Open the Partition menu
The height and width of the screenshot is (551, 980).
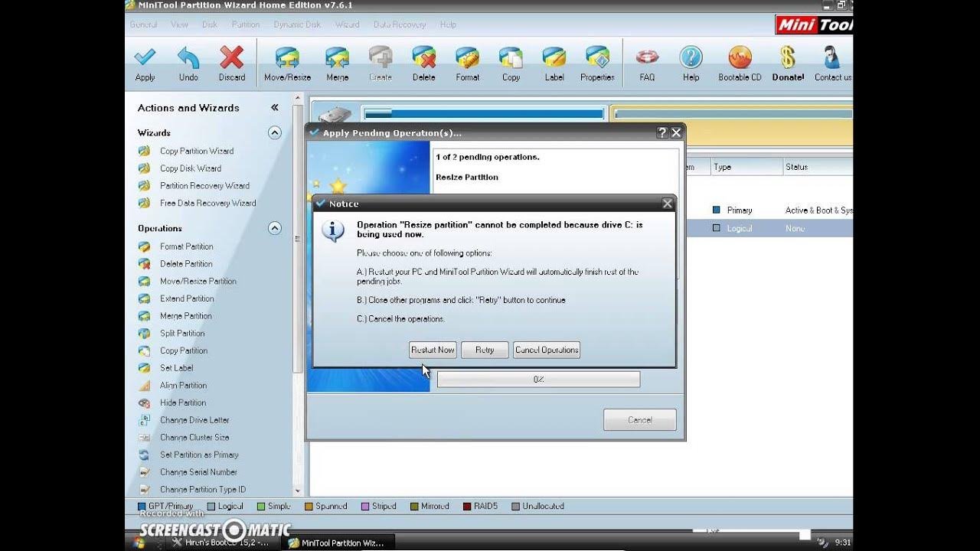[246, 24]
